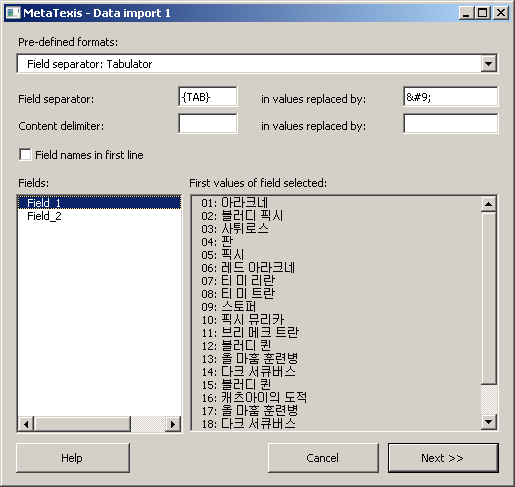
Task: Open the pre-defined formats dropdown arrow
Action: click(x=488, y=63)
